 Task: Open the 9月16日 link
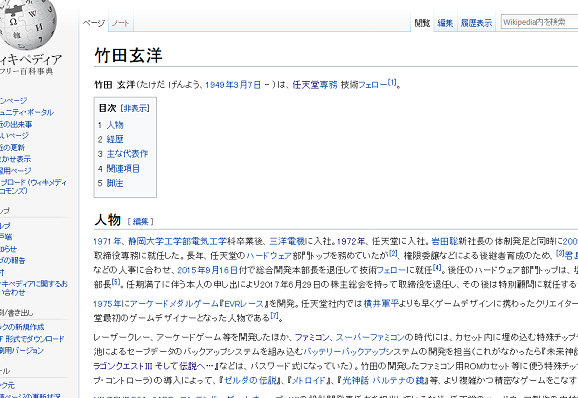(x=223, y=270)
